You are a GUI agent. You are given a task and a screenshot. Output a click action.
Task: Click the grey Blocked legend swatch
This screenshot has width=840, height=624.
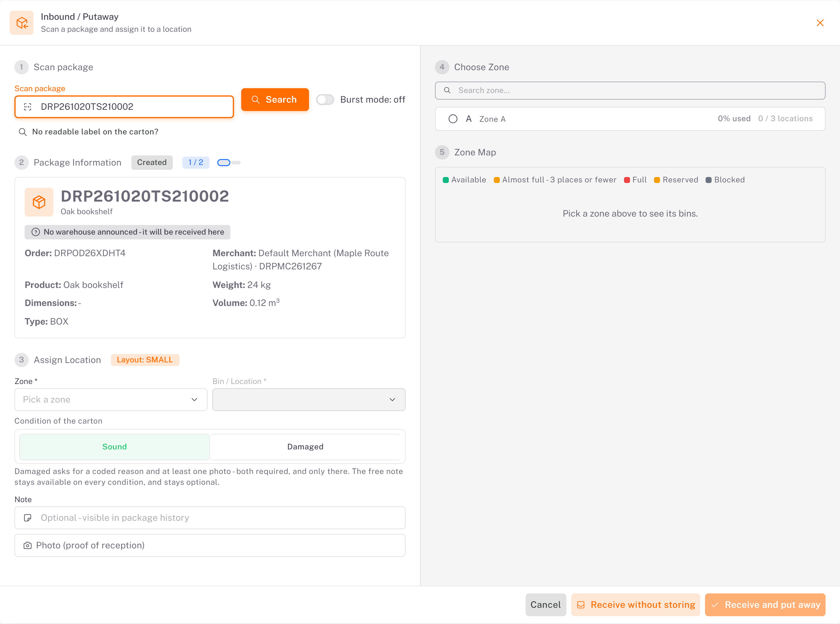(709, 180)
